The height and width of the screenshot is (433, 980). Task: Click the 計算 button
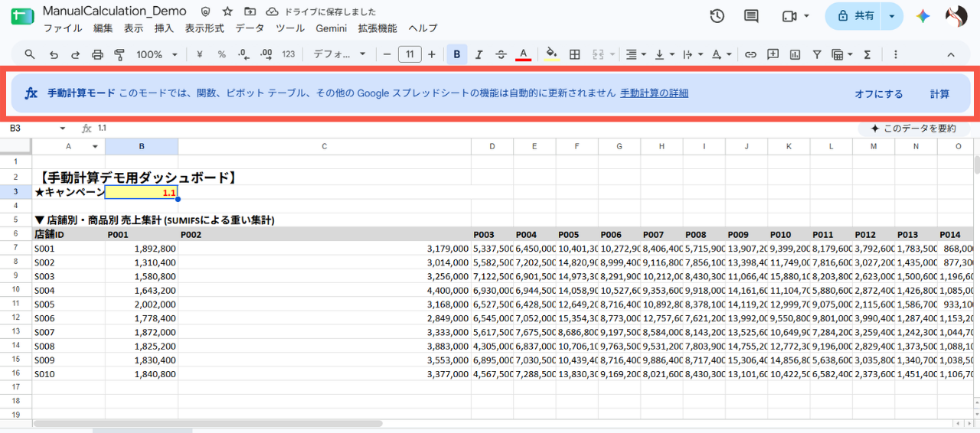(939, 94)
